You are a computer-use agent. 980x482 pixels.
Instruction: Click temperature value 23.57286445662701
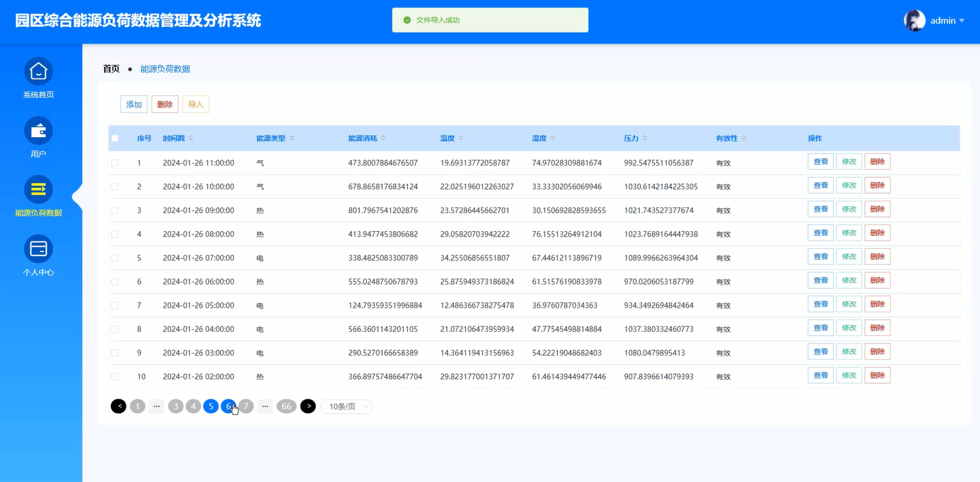[x=475, y=210]
